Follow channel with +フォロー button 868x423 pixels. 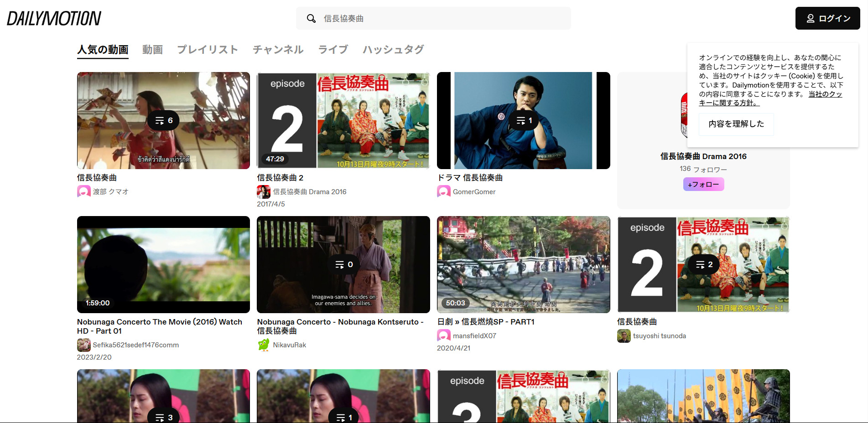(703, 184)
